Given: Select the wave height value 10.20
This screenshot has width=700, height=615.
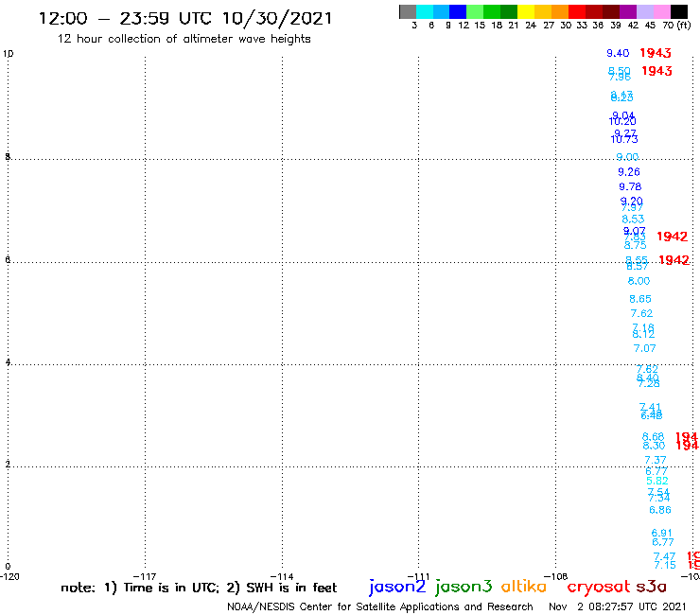Looking at the screenshot, I should 622,121.
